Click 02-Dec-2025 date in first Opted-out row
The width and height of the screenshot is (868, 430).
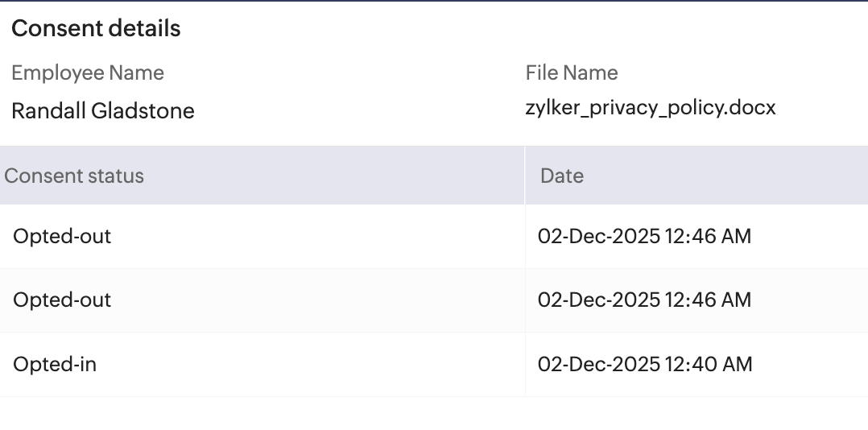click(599, 237)
